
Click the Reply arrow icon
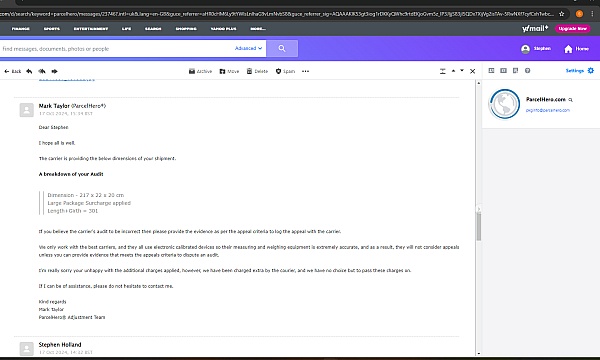point(29,71)
